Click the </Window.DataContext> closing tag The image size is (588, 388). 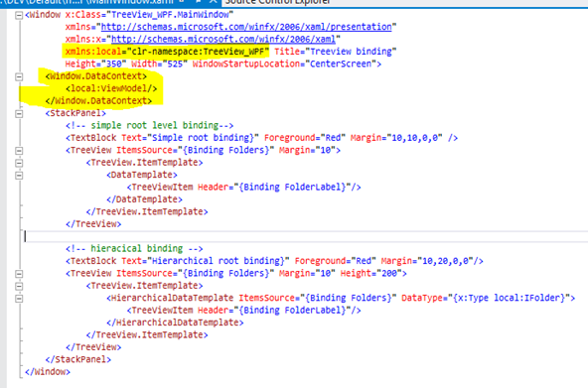click(98, 101)
